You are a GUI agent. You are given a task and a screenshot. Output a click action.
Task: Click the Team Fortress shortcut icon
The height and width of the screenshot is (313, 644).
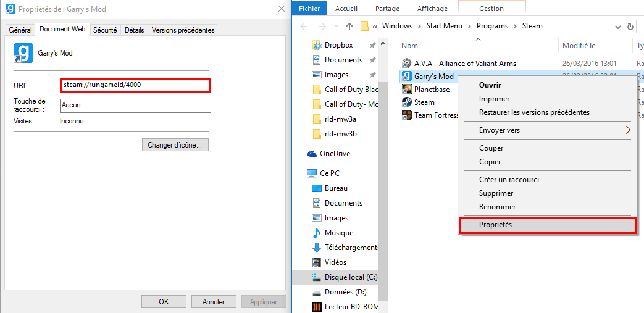(407, 115)
